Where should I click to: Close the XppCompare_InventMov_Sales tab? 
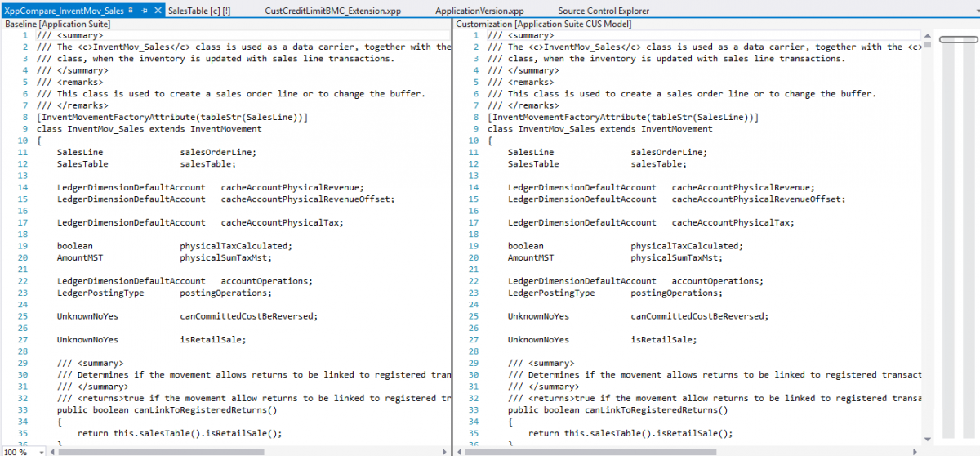pyautogui.click(x=156, y=11)
